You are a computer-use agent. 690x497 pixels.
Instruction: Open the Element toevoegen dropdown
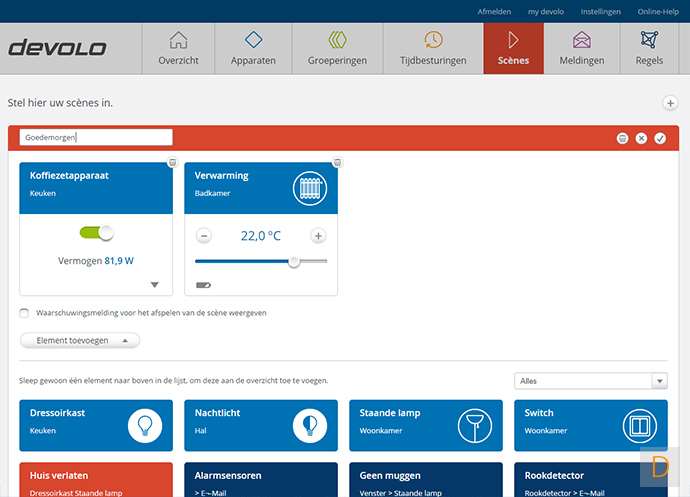tap(80, 340)
